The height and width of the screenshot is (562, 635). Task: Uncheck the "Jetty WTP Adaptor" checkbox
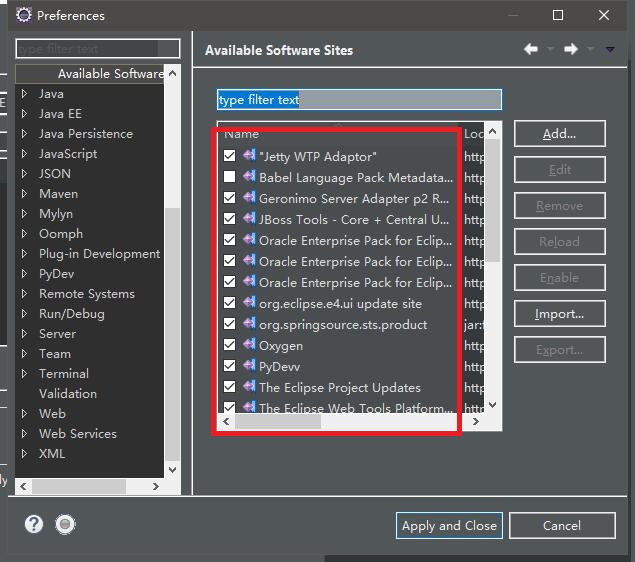230,155
